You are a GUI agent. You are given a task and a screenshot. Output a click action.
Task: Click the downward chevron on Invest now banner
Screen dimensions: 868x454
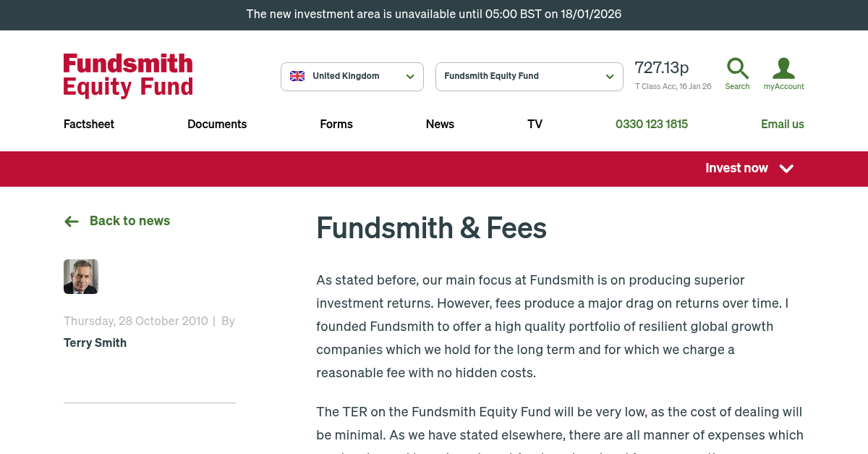(786, 169)
